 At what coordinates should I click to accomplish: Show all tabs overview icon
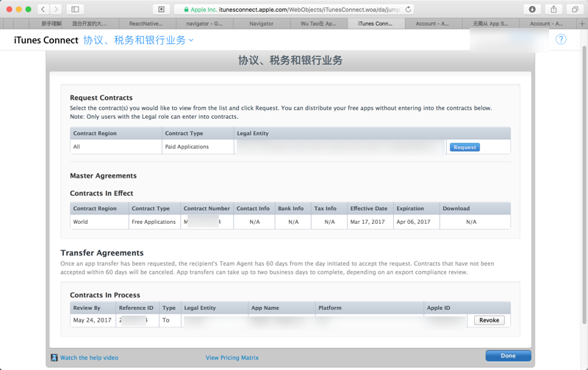tap(575, 10)
